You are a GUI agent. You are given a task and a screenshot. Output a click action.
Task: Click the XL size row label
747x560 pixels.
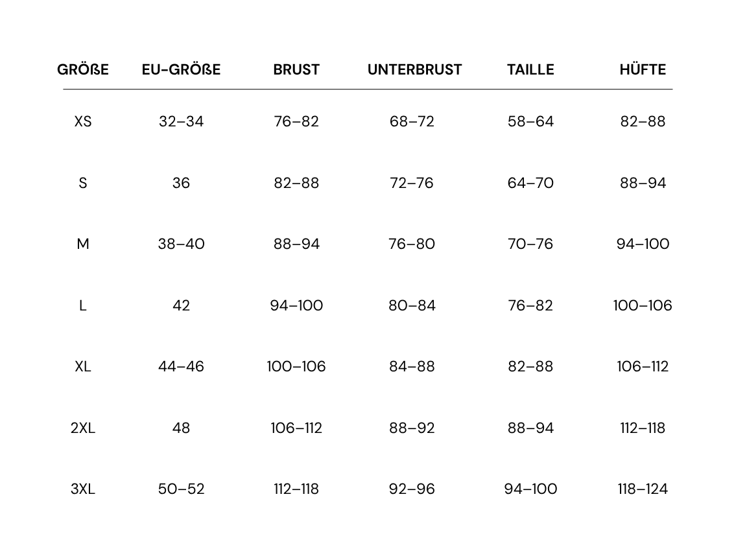click(x=83, y=366)
